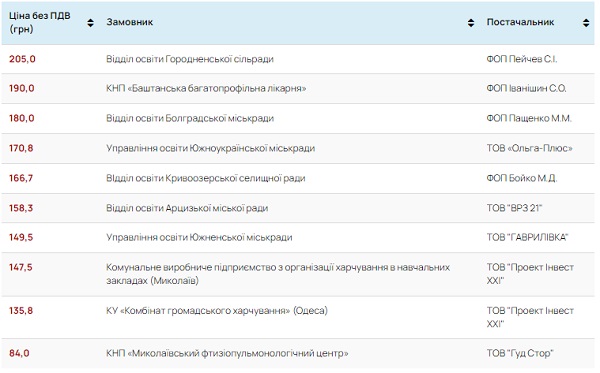Screen dimensions: 600x373
Task: Click 'Відділ освіти Кривоозерської селищної ради'
Action: click(x=206, y=178)
